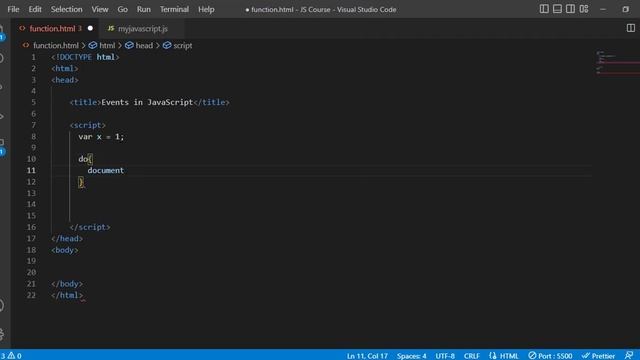Open the customize layout icon
Viewport: 640px width, 360px height.
point(584,9)
